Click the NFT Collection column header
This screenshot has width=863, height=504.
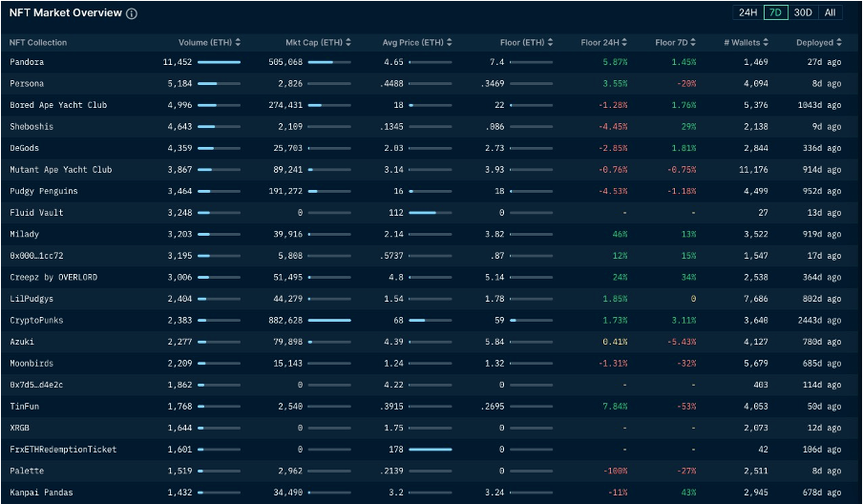tap(38, 42)
